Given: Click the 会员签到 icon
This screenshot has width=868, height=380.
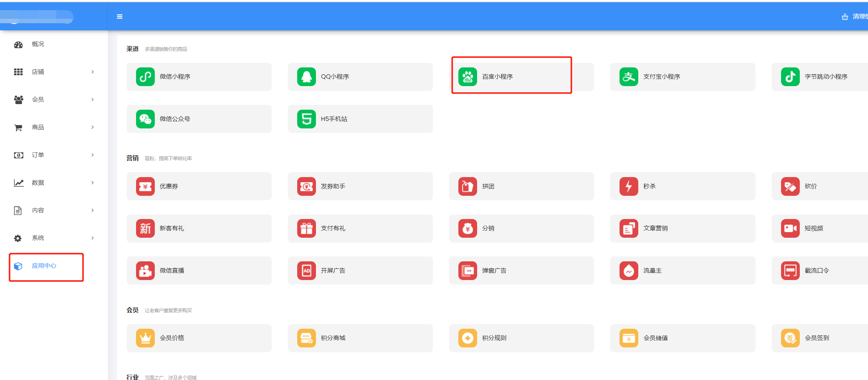Looking at the screenshot, I should coord(790,338).
